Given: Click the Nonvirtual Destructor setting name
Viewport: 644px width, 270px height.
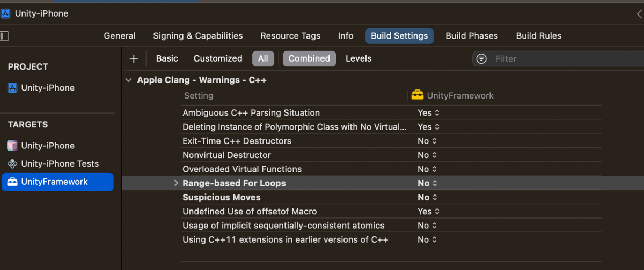Looking at the screenshot, I should tap(226, 155).
